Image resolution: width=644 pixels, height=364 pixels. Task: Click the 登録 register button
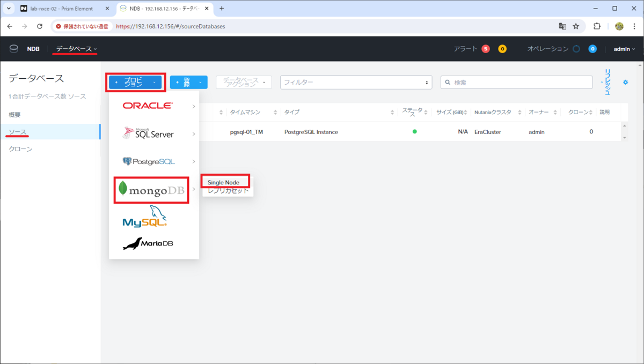(189, 82)
